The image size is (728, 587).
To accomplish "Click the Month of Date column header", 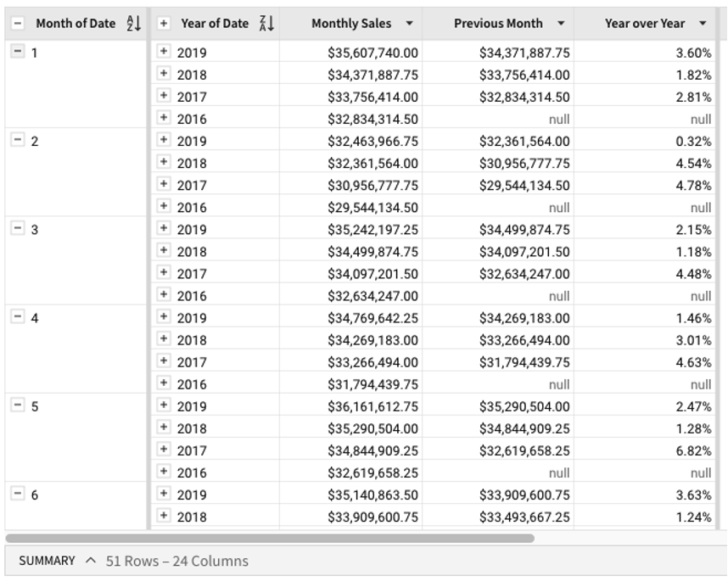I will click(75, 24).
